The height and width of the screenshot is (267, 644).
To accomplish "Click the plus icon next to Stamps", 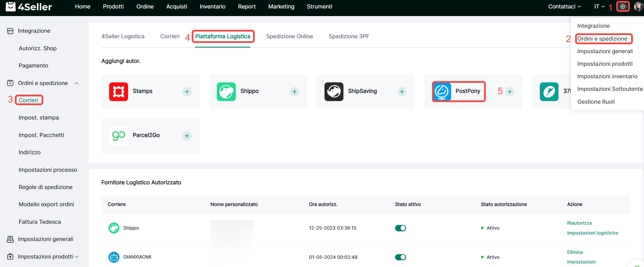I will point(187,92).
